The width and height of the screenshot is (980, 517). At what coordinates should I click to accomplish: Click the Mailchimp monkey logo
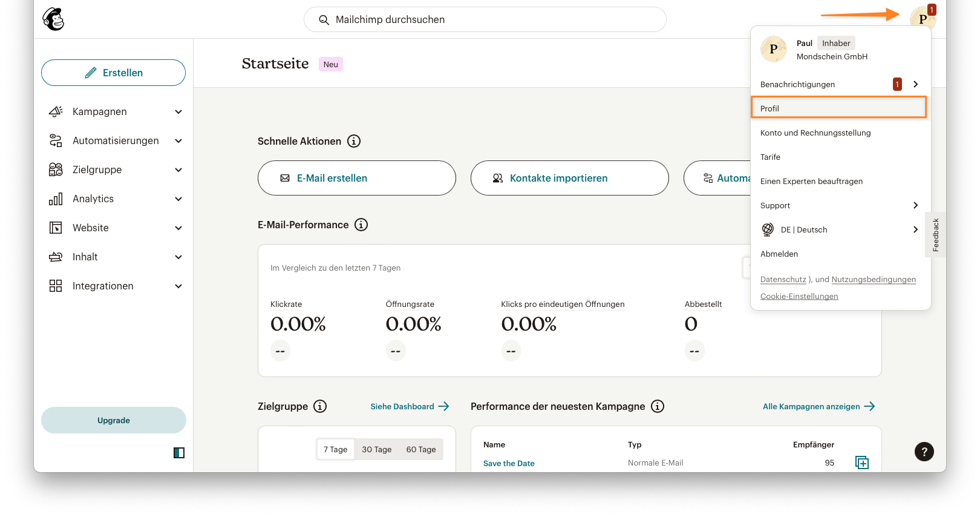[53, 19]
